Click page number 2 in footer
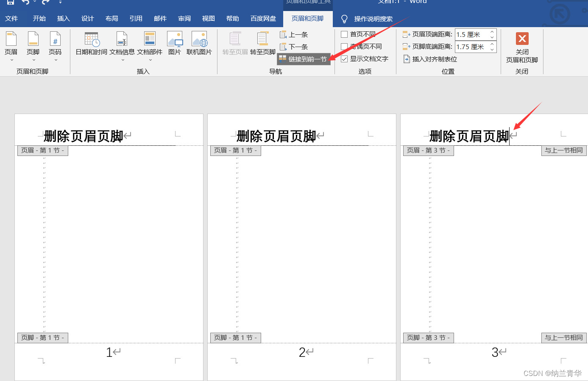This screenshot has width=588, height=381. 302,353
